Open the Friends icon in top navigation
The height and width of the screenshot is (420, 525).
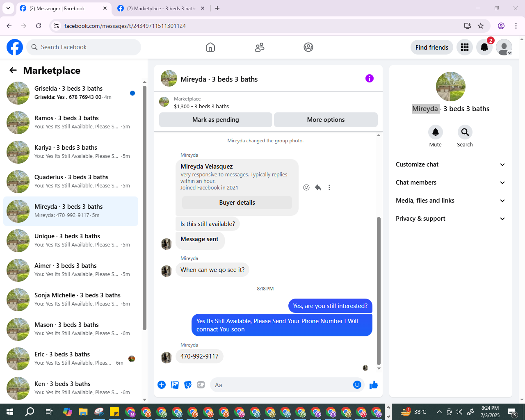coord(260,47)
